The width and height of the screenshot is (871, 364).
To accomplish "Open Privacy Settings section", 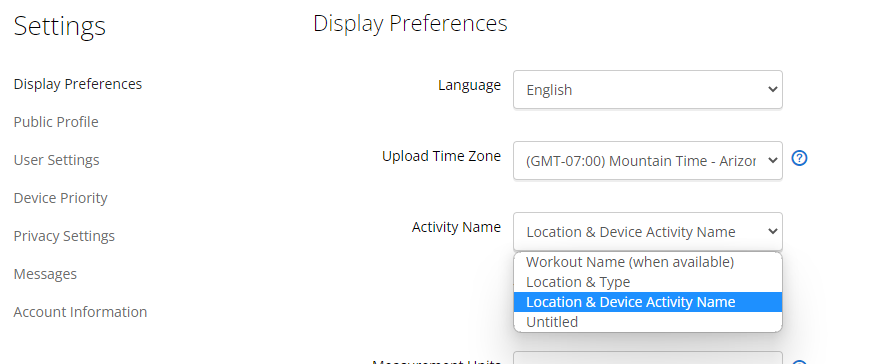I will tap(64, 236).
